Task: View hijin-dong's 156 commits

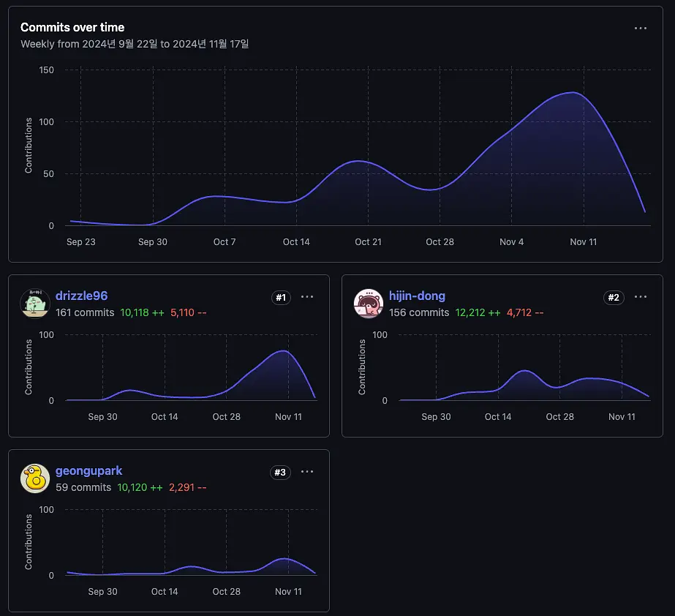Action: coord(419,312)
